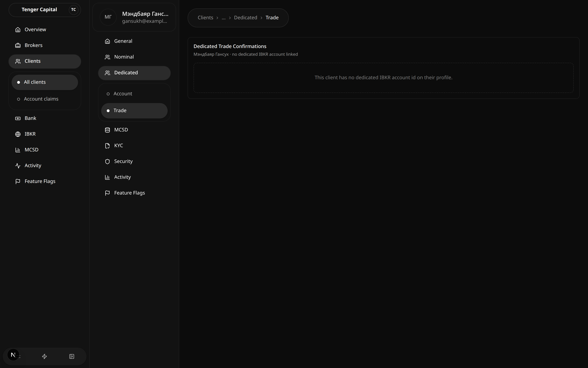
Task: Click the Clients people icon
Action: [x=18, y=61]
